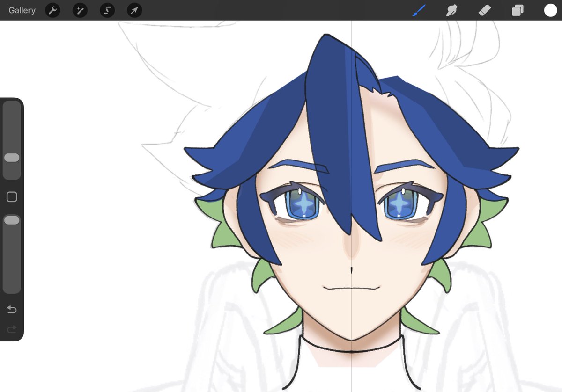Click the brush size slider handle
The image size is (562, 392).
(12, 158)
